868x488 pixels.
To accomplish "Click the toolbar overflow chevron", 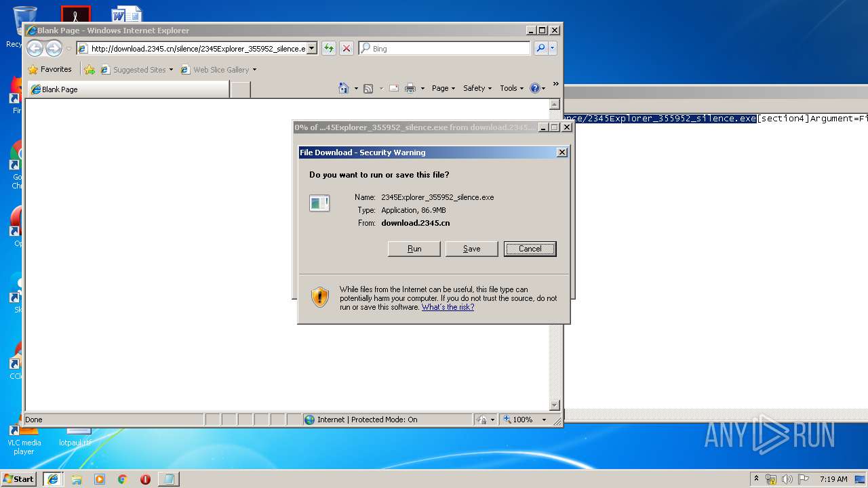I will click(555, 84).
